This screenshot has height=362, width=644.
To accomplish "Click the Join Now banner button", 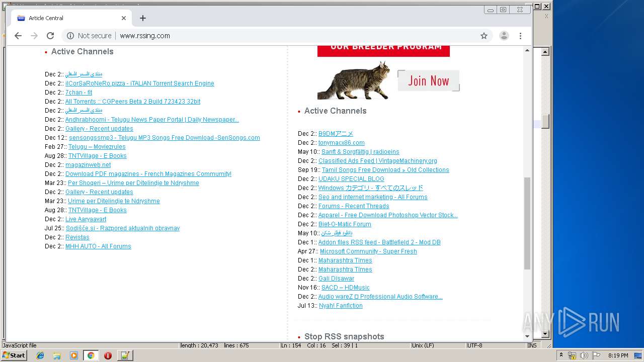I will [x=428, y=80].
